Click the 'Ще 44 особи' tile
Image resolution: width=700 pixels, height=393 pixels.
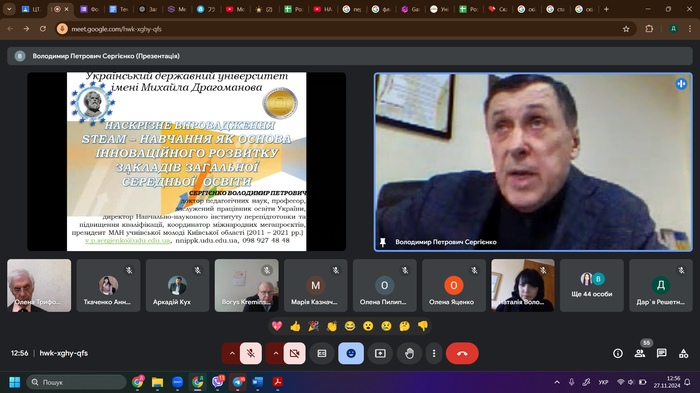[592, 285]
